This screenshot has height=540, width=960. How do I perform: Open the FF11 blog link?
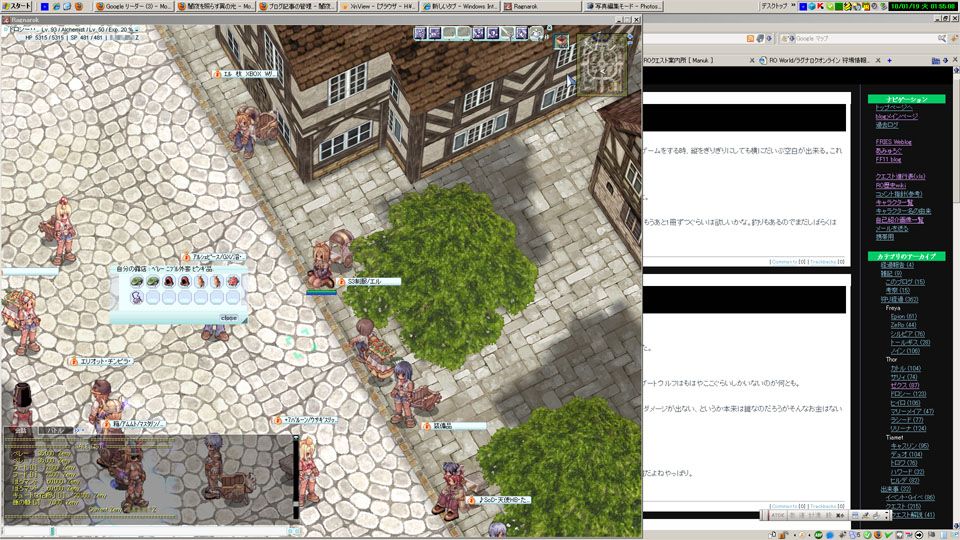(888, 159)
